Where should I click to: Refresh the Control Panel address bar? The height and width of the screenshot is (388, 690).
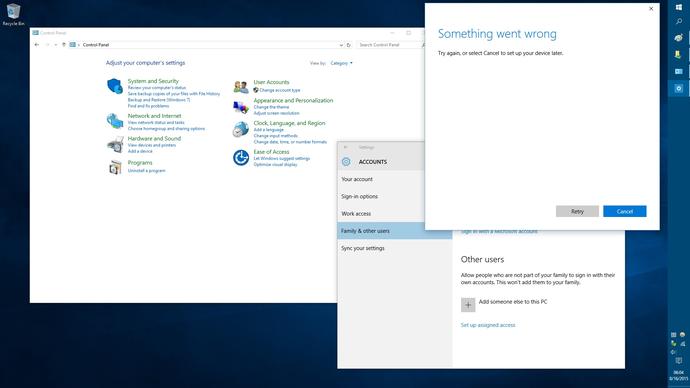pyautogui.click(x=349, y=45)
